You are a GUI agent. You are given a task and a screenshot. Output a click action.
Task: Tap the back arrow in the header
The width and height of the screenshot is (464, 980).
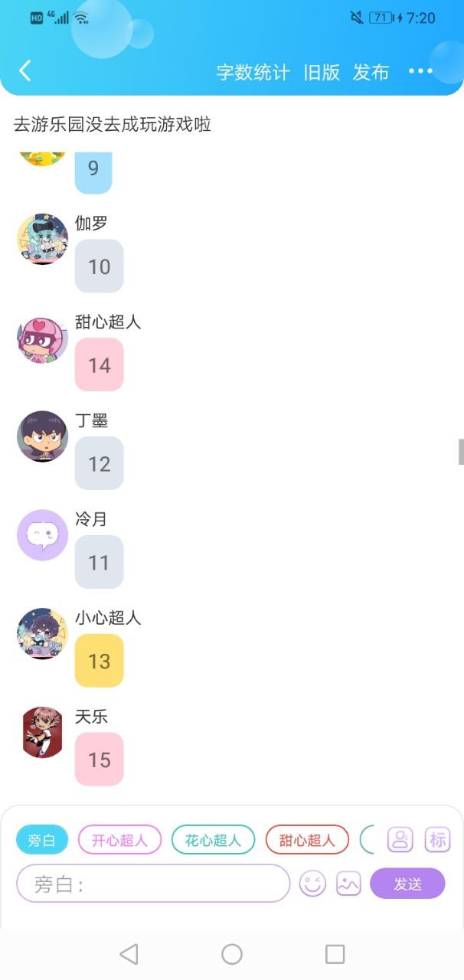point(25,71)
